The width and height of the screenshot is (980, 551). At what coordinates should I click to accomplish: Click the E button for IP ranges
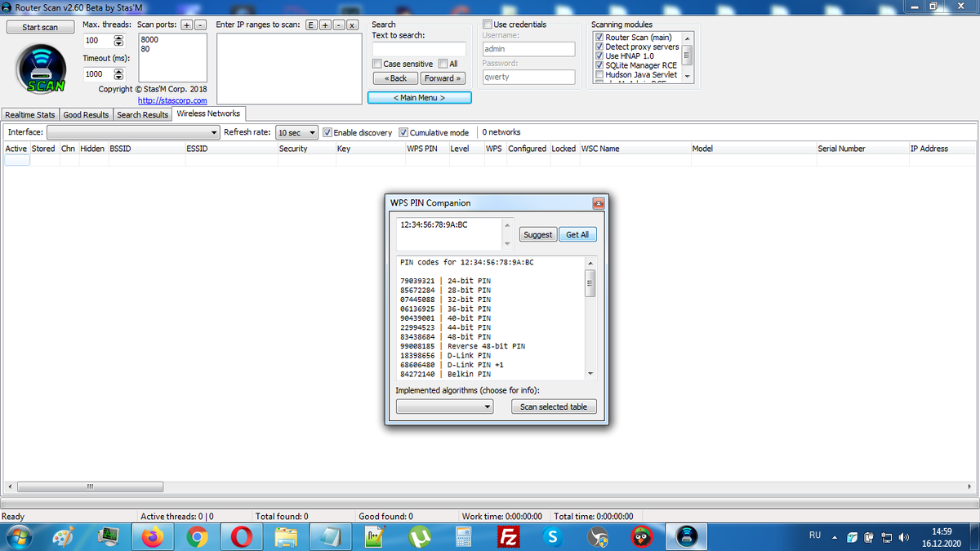click(312, 24)
